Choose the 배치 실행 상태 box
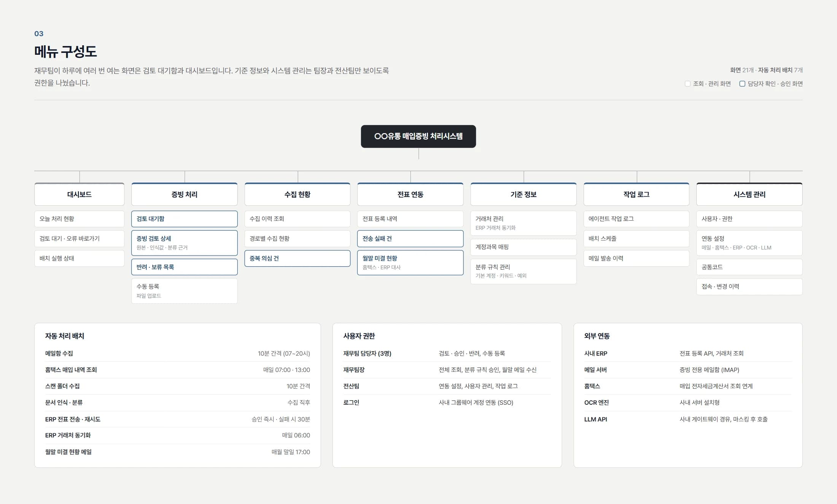 point(79,258)
